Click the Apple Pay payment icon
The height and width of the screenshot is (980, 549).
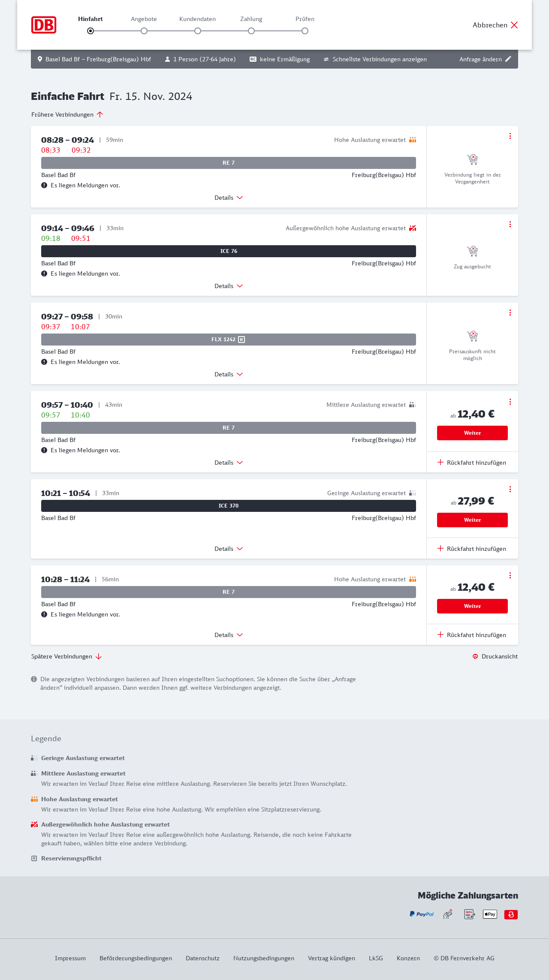(490, 914)
